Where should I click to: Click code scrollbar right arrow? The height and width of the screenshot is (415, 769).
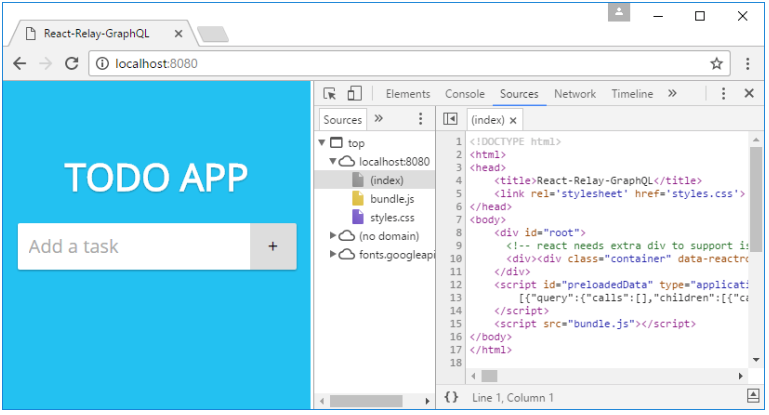pos(740,376)
